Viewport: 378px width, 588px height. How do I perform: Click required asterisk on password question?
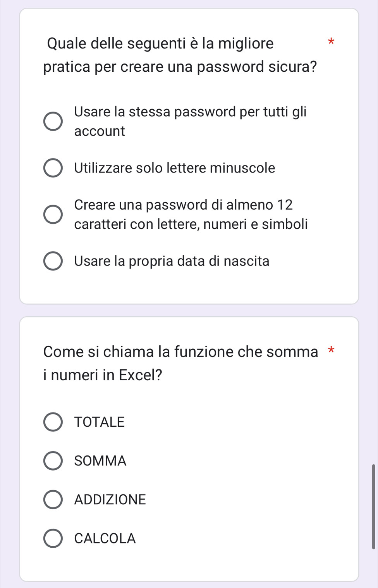click(x=330, y=41)
